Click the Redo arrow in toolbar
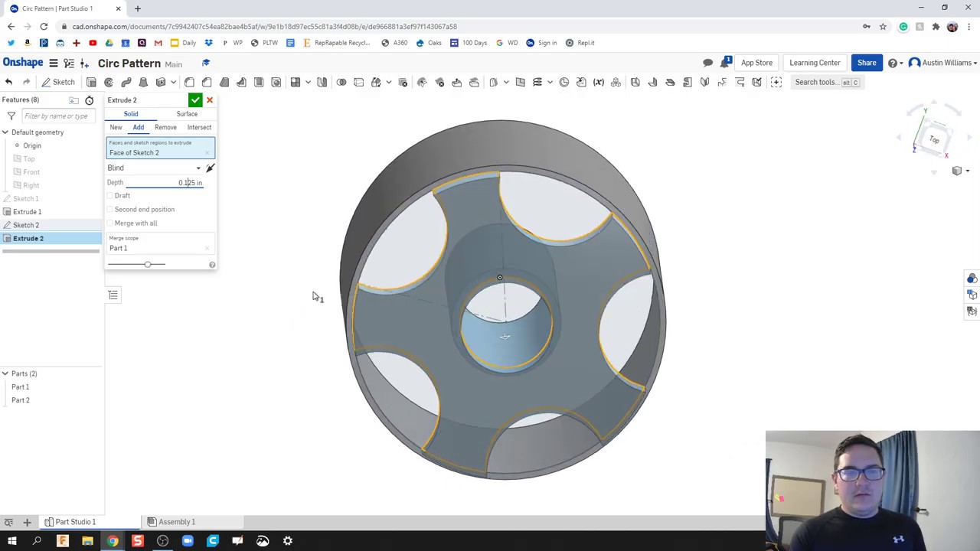The image size is (980, 551). point(26,82)
